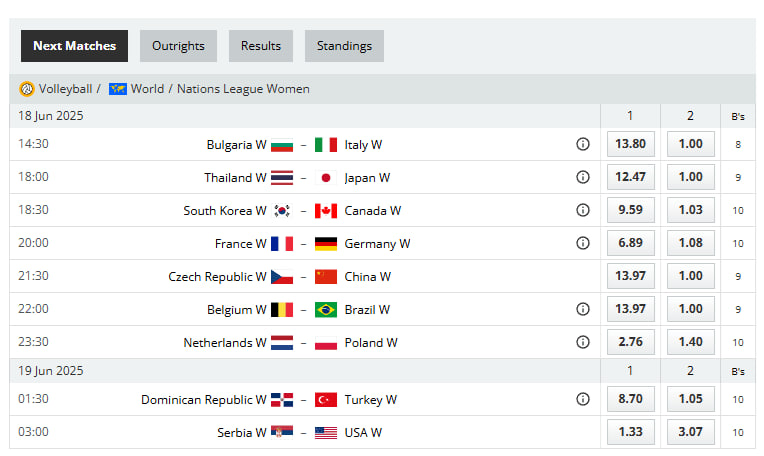Select odds 6.89 for France W
This screenshot has width=764, height=456.
click(x=630, y=243)
